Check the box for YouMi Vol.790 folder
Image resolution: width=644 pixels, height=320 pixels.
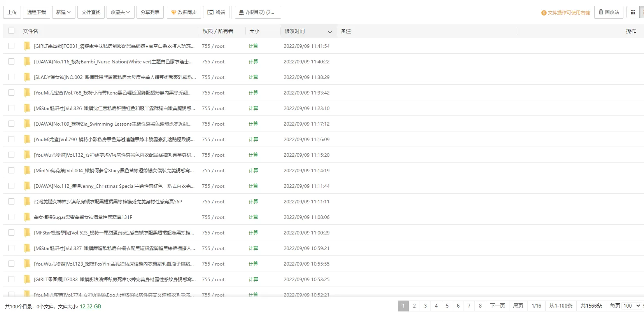click(11, 139)
